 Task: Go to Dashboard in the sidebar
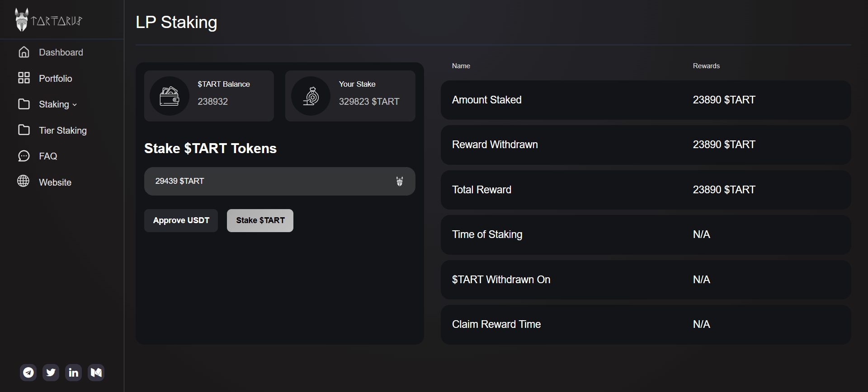point(61,52)
